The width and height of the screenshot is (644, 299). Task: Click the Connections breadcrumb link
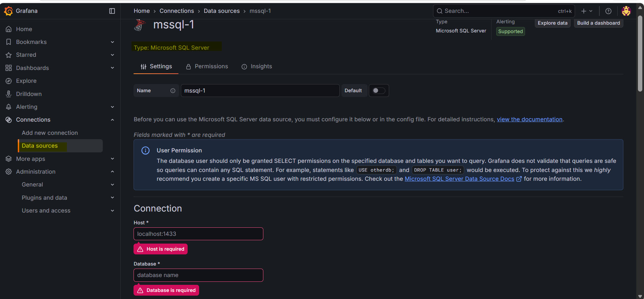(177, 11)
